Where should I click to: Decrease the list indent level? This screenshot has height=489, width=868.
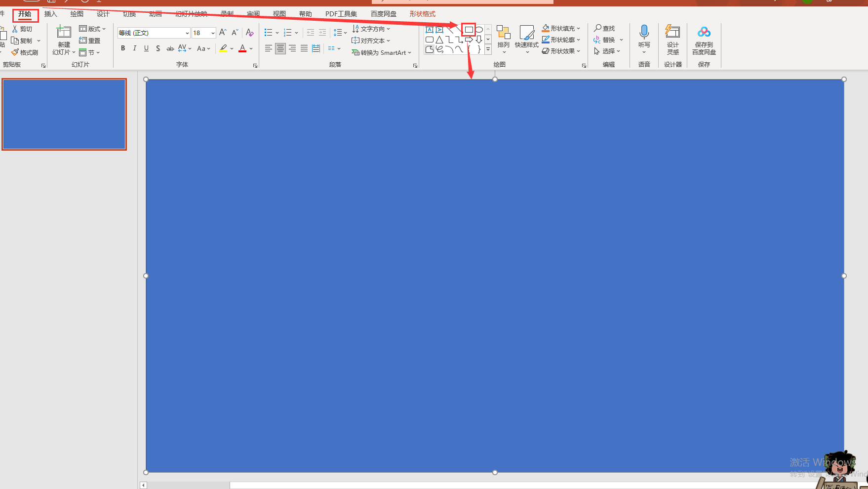pyautogui.click(x=311, y=33)
